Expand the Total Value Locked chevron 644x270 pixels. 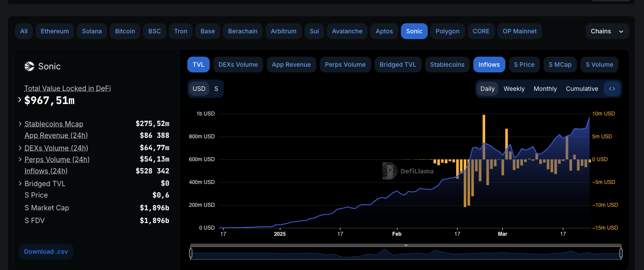pyautogui.click(x=20, y=100)
